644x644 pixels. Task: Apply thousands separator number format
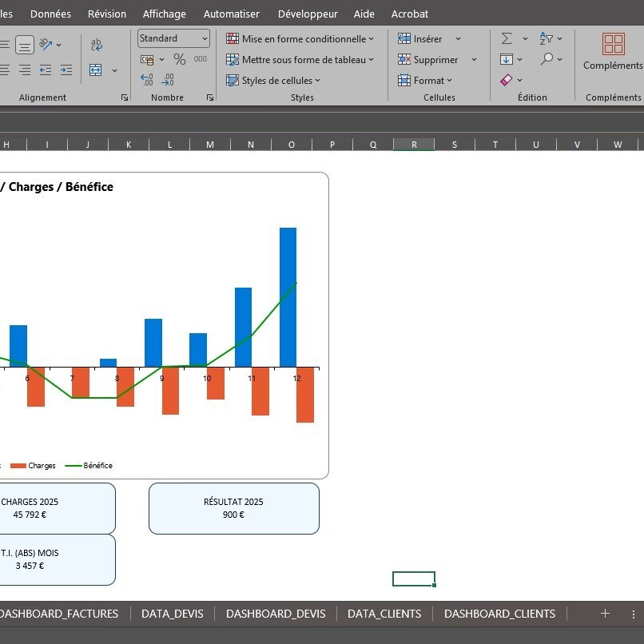pyautogui.click(x=201, y=59)
